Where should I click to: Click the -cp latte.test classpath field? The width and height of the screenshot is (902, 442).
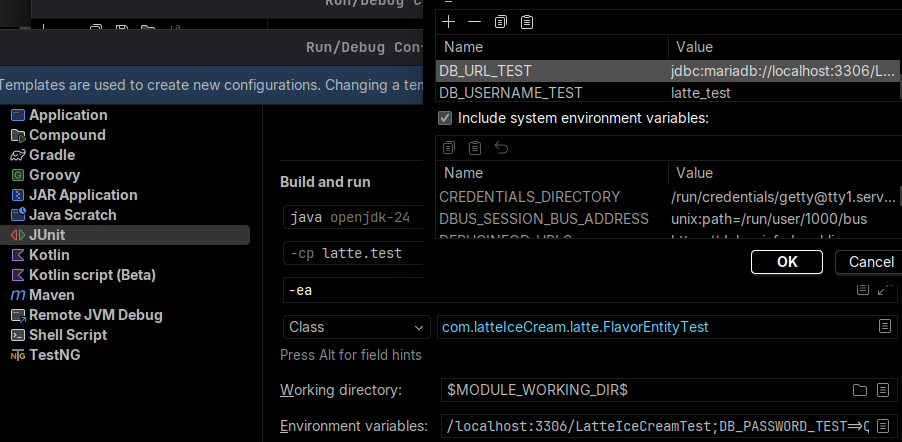[x=353, y=253]
